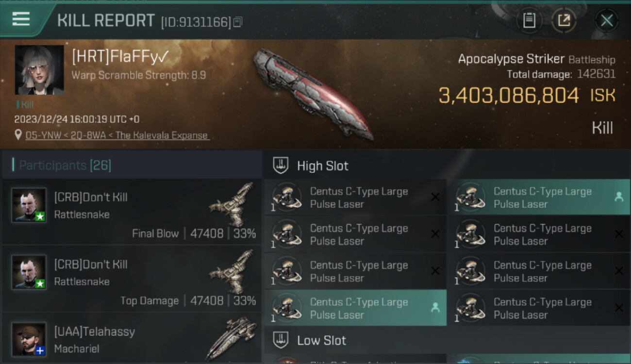Screen dimensions: 631x364
Task: Open the hamburger menu icon
Action: (x=21, y=19)
